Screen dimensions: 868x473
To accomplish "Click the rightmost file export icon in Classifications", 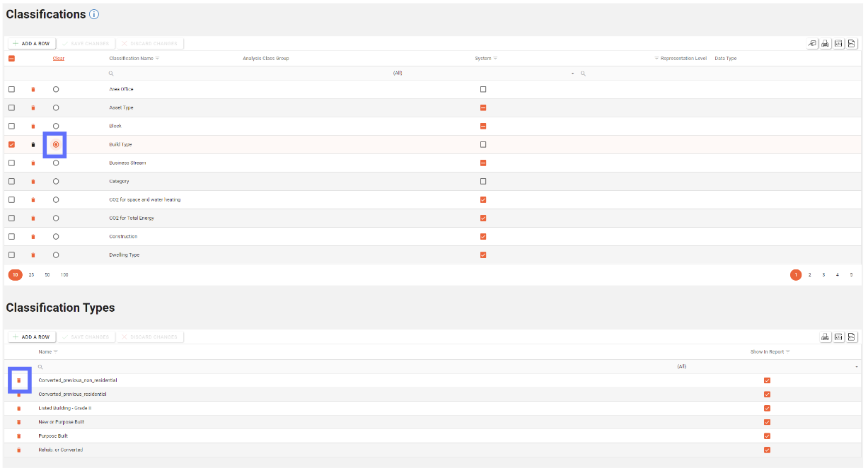I will point(852,44).
